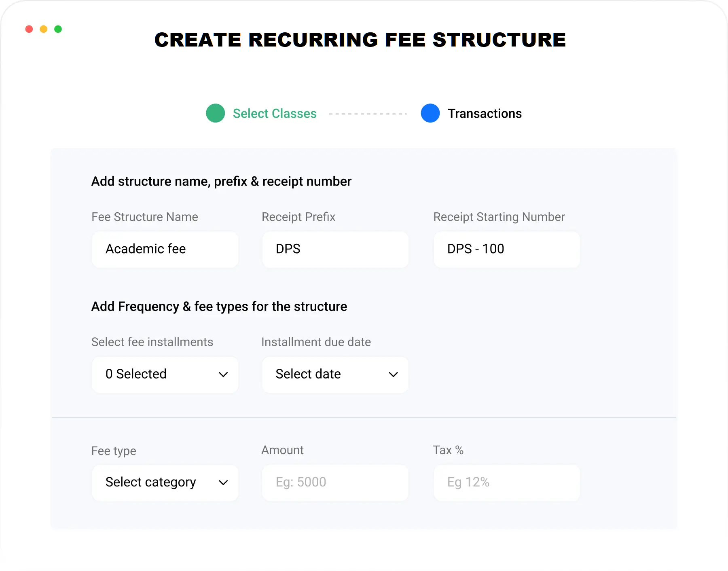Switch to the Transactions step
Screen dimensions: 728x571
click(x=485, y=114)
